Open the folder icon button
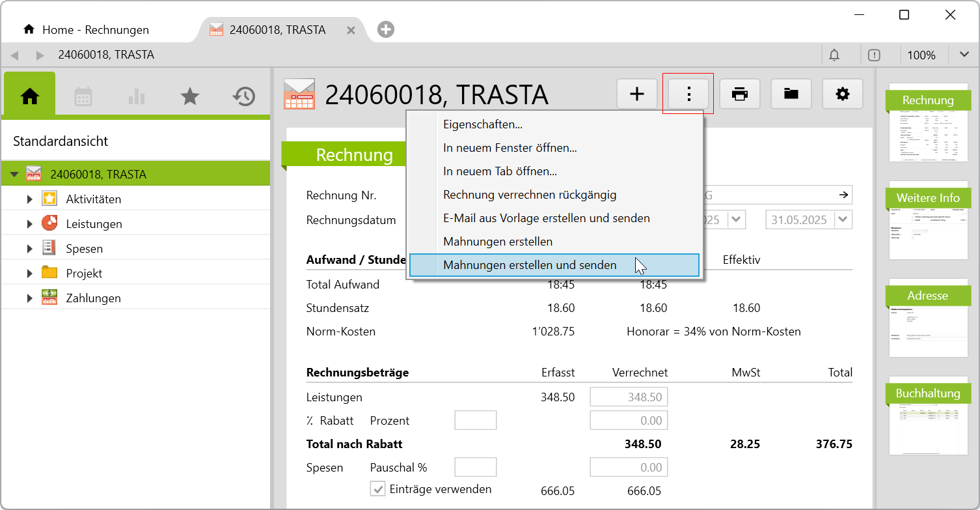 pos(791,94)
